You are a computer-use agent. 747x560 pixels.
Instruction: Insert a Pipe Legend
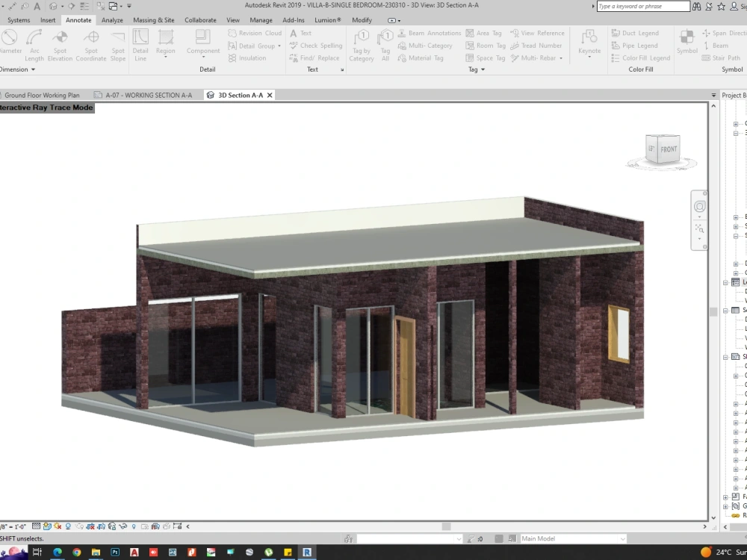coord(634,46)
